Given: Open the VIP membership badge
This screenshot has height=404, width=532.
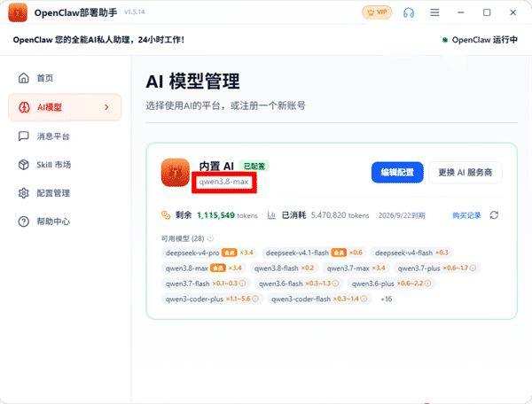Looking at the screenshot, I should point(377,12).
